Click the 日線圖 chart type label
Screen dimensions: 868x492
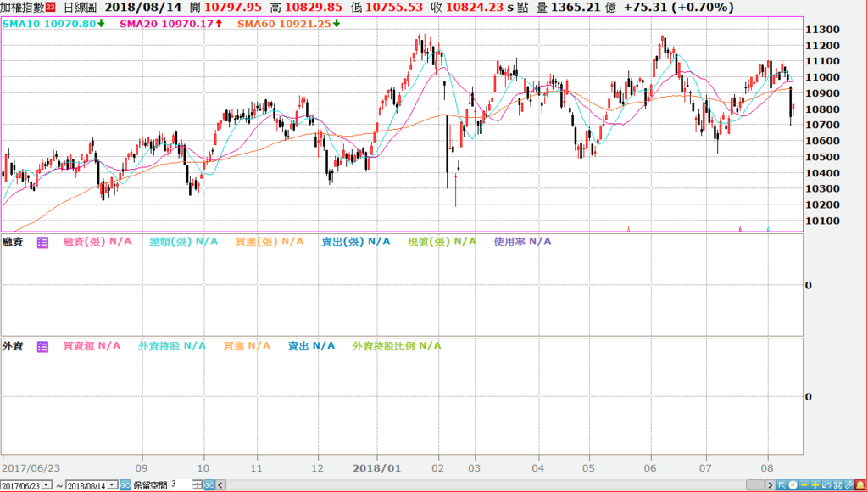80,7
